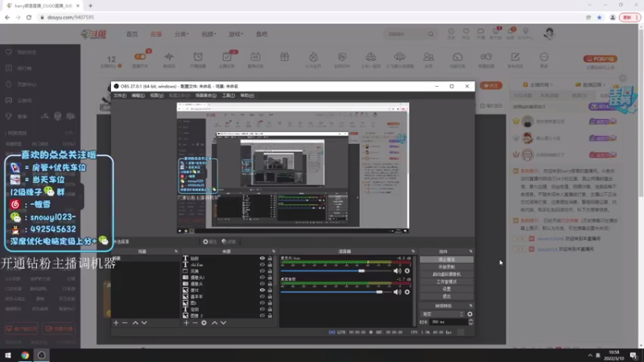Open the history clock icon in Douyu header

451,31
